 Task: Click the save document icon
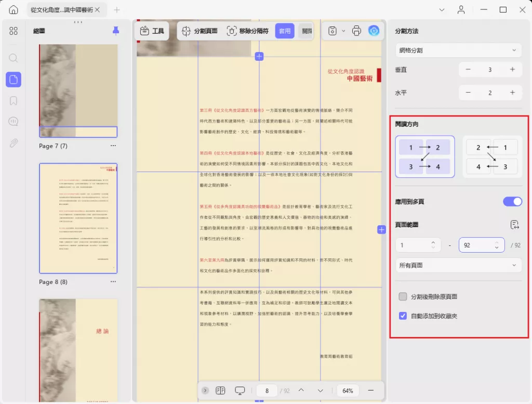coord(332,31)
